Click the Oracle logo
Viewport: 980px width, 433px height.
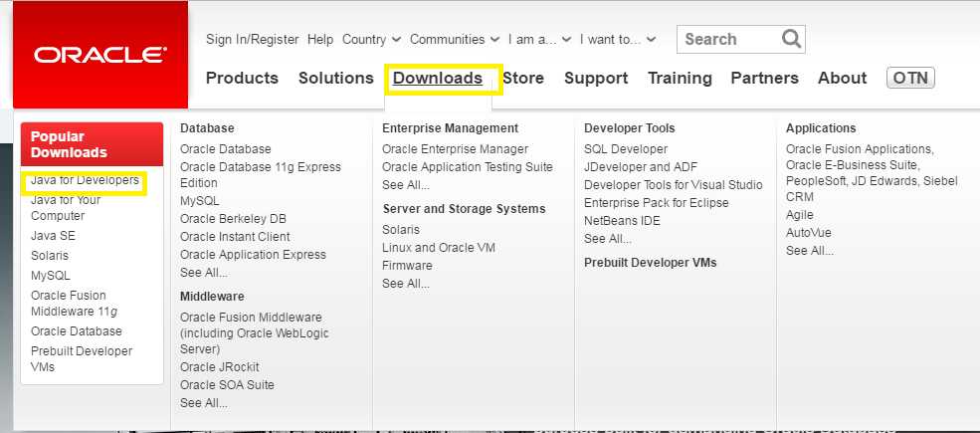(100, 55)
